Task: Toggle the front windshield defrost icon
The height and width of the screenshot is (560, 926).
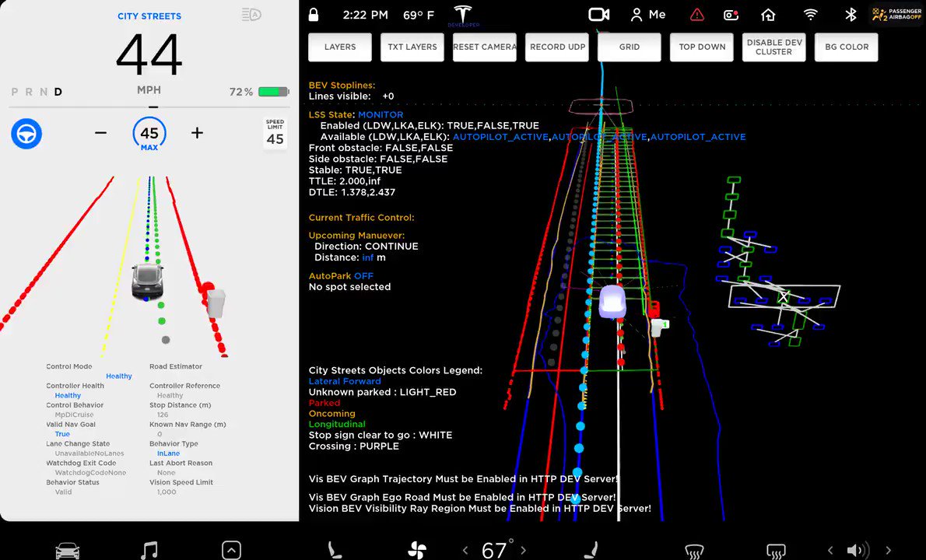Action: pos(694,551)
